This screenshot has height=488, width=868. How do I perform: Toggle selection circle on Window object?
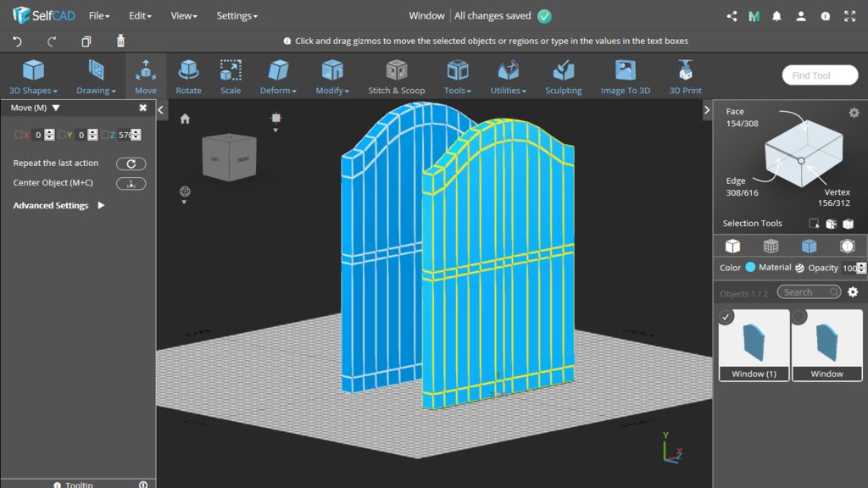(x=799, y=317)
